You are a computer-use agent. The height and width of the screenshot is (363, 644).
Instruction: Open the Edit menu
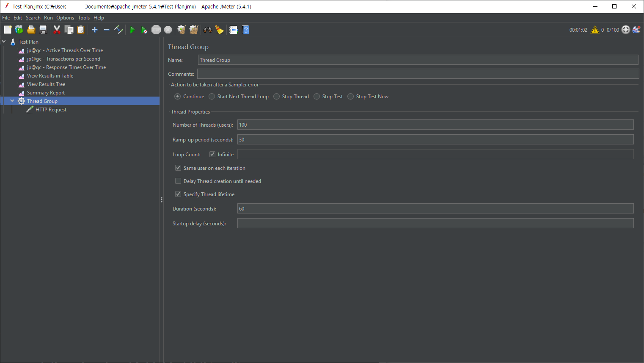(18, 18)
